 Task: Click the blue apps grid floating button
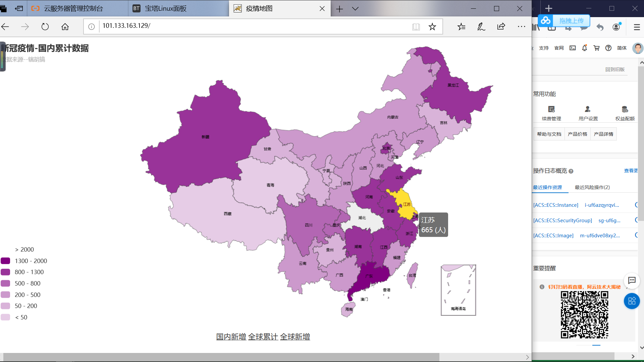(x=632, y=301)
